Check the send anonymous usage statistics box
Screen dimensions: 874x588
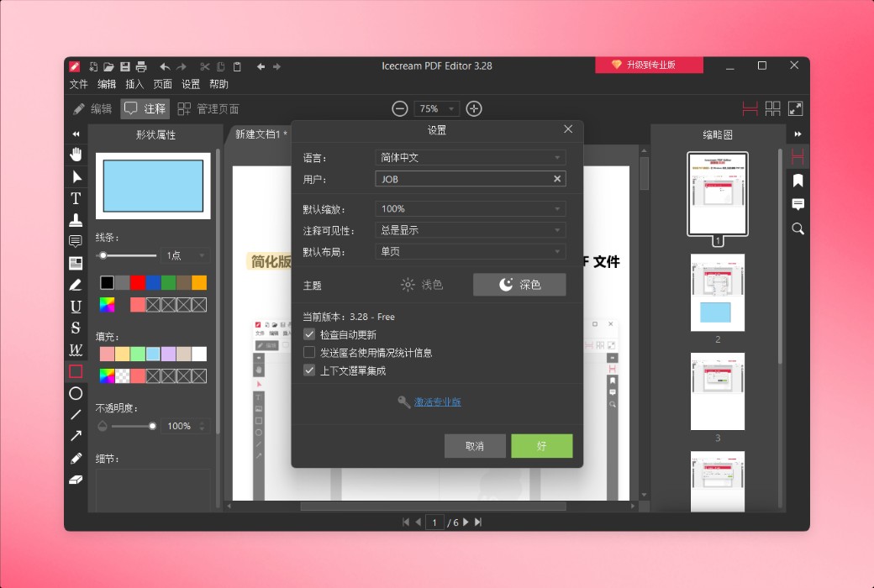(309, 351)
